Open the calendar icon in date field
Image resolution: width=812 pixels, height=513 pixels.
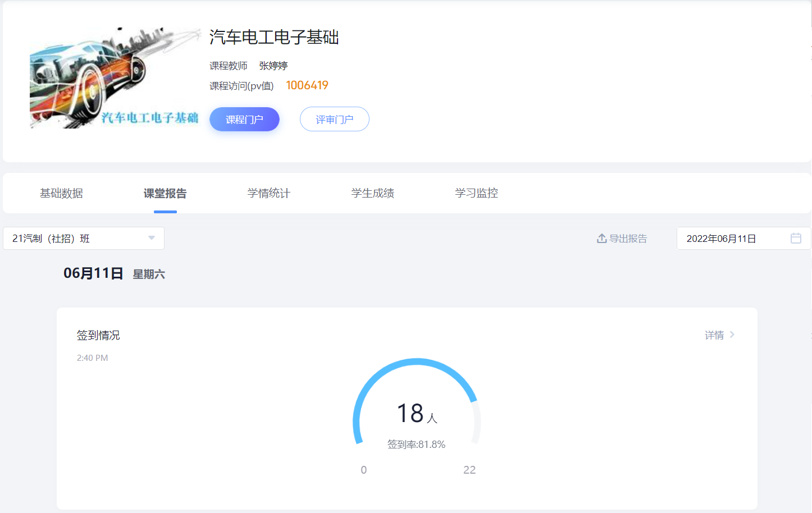[795, 239]
